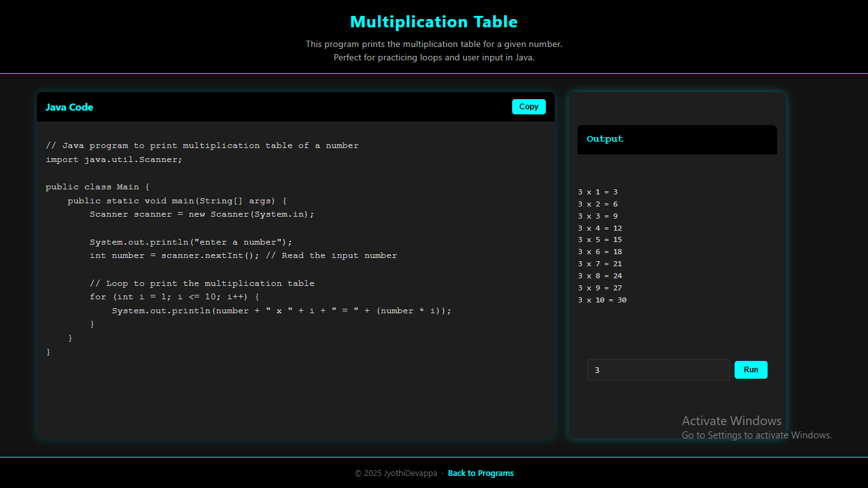
Task: Select the Java Code panel header
Action: (69, 107)
